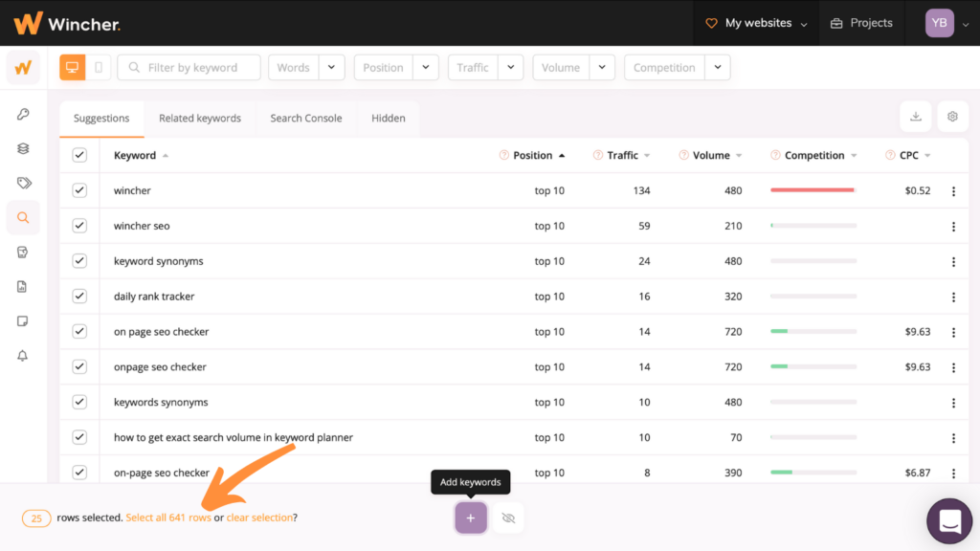Image resolution: width=980 pixels, height=551 pixels.
Task: Open Projects in top navigation
Action: coord(862,23)
